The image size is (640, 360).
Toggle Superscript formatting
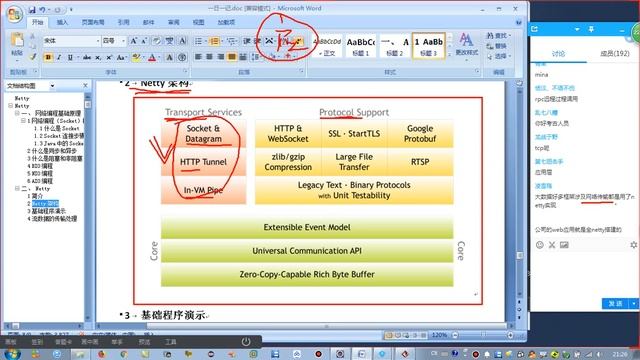[109, 58]
